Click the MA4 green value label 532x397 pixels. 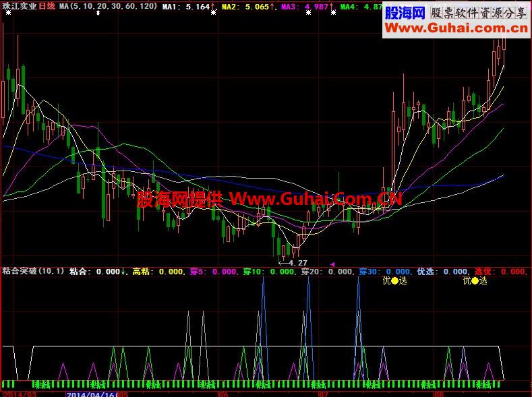click(x=361, y=7)
